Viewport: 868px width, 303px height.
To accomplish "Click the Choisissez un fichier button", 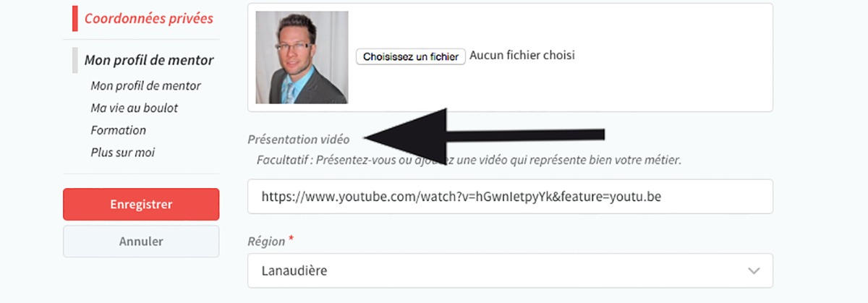I will (410, 56).
